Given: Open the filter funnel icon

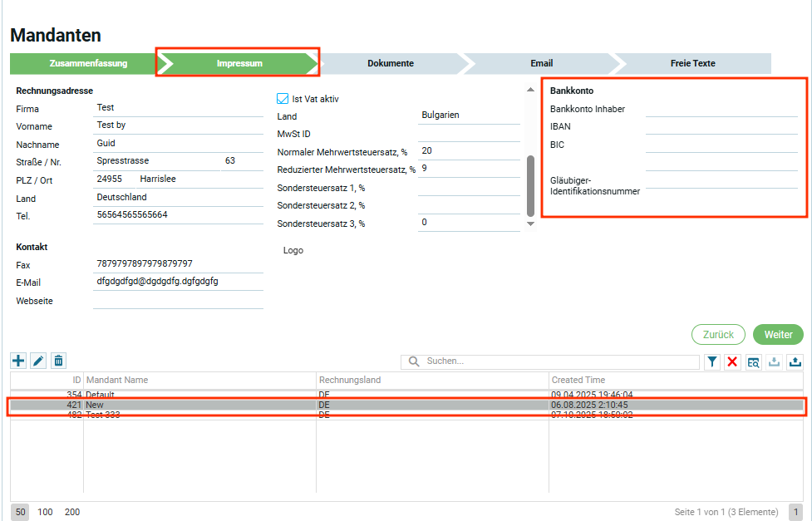Looking at the screenshot, I should 712,361.
